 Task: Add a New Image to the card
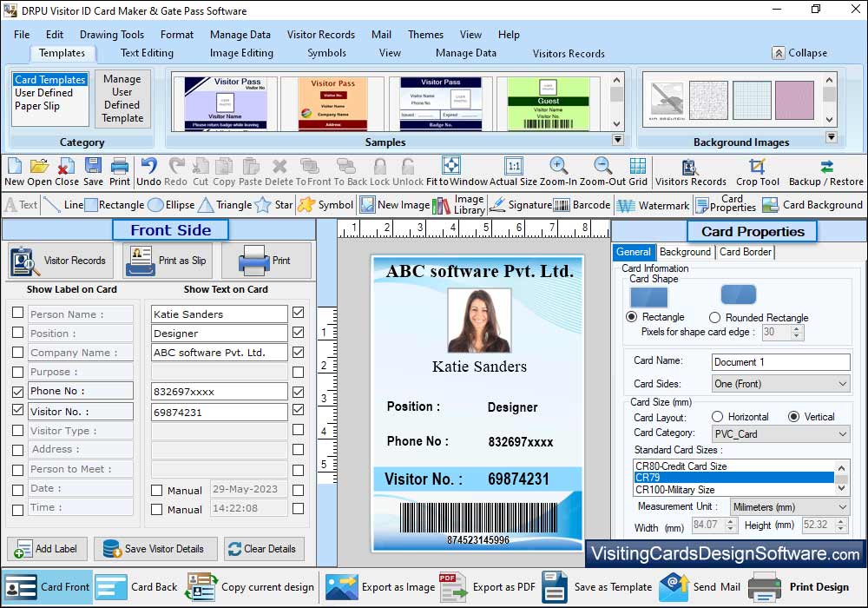pyautogui.click(x=395, y=205)
